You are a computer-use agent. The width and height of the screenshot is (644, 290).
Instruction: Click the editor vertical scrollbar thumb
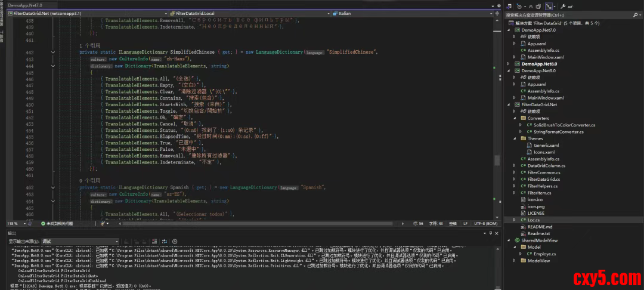497,160
